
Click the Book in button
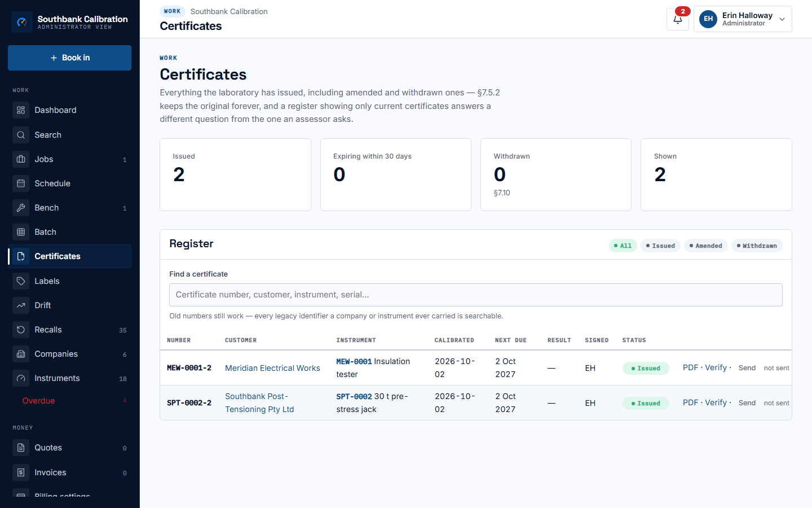[69, 58]
